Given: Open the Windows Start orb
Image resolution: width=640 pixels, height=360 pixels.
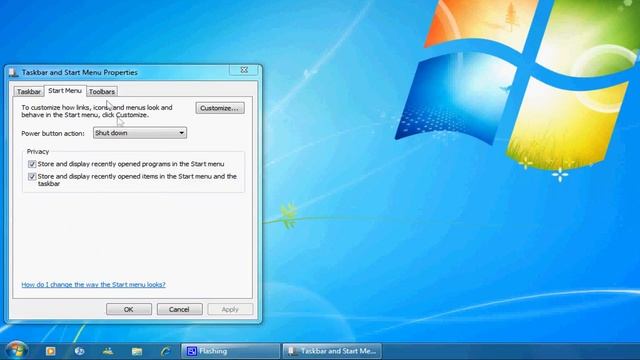Looking at the screenshot, I should tap(16, 350).
